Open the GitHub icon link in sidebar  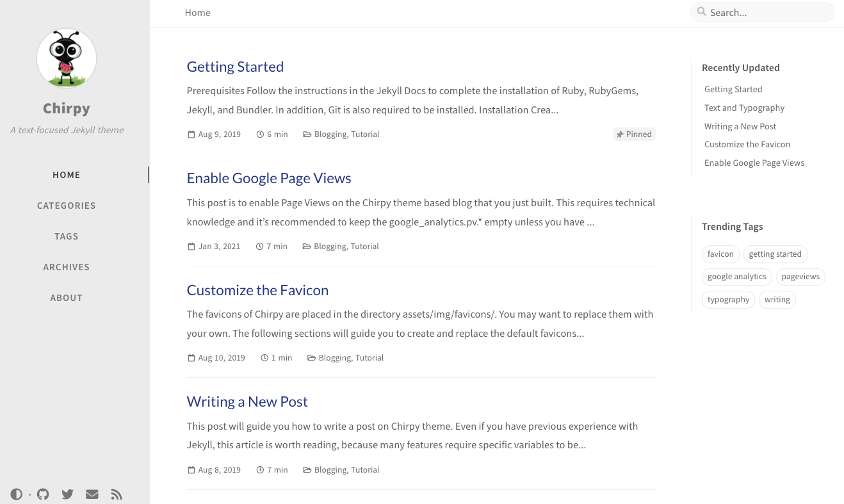pyautogui.click(x=43, y=494)
